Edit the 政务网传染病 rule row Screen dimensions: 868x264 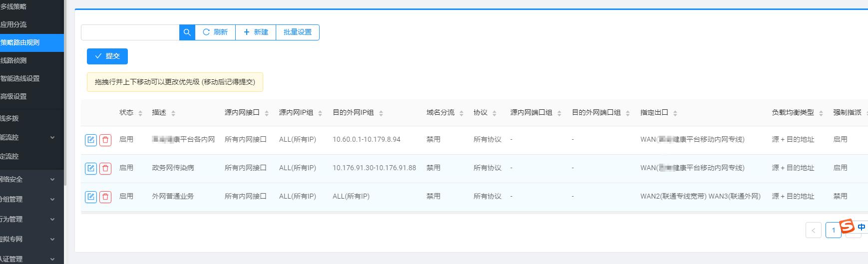pyautogui.click(x=90, y=168)
